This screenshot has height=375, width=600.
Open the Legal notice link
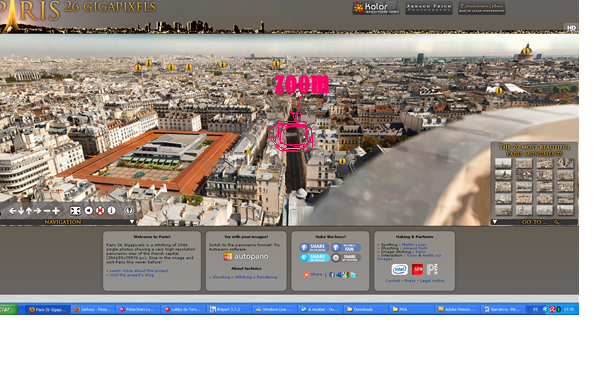(x=432, y=280)
